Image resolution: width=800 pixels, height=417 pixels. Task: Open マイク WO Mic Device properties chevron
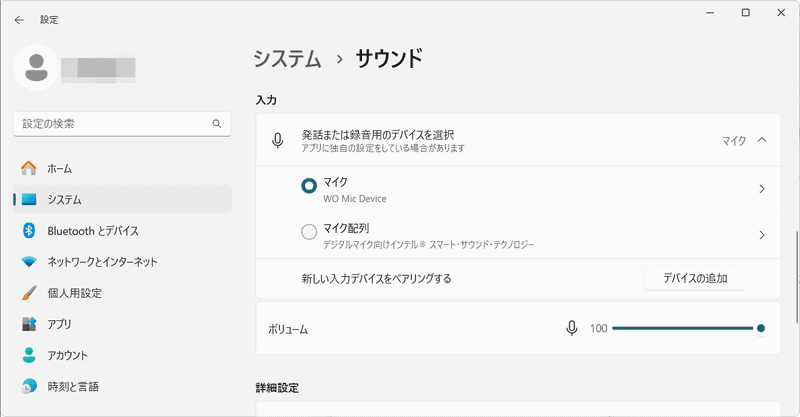(762, 189)
